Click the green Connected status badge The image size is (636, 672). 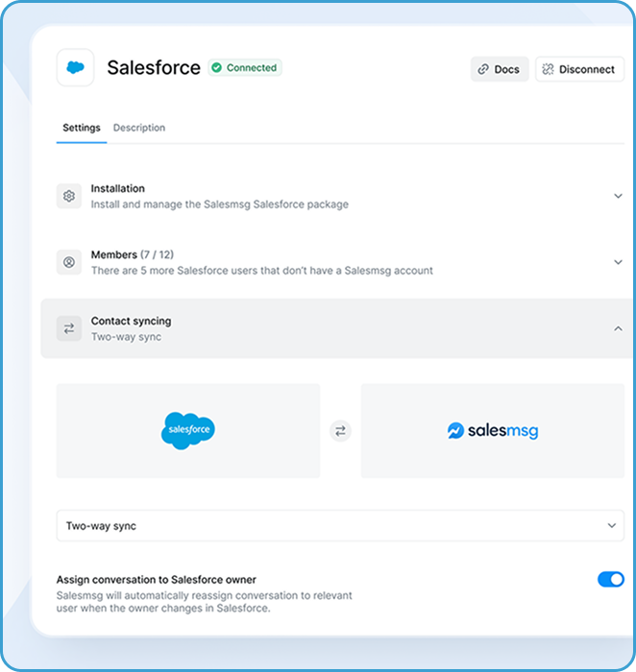pyautogui.click(x=245, y=68)
